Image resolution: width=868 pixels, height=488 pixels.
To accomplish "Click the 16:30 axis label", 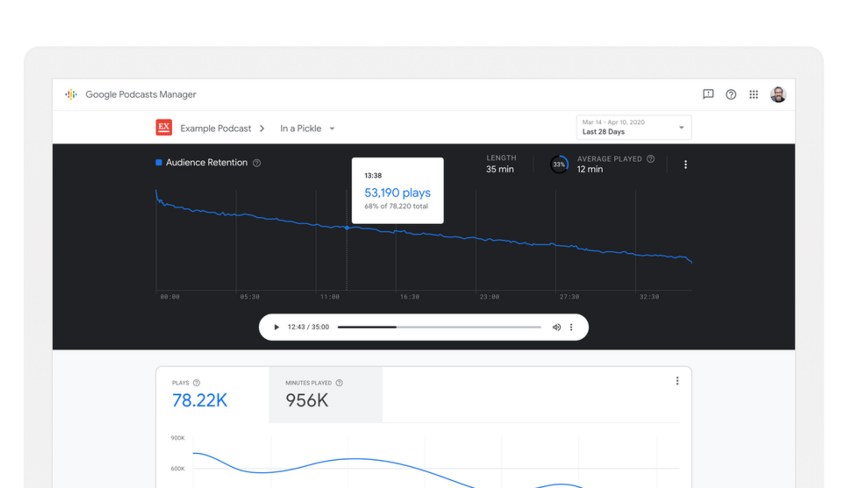I will coord(409,297).
